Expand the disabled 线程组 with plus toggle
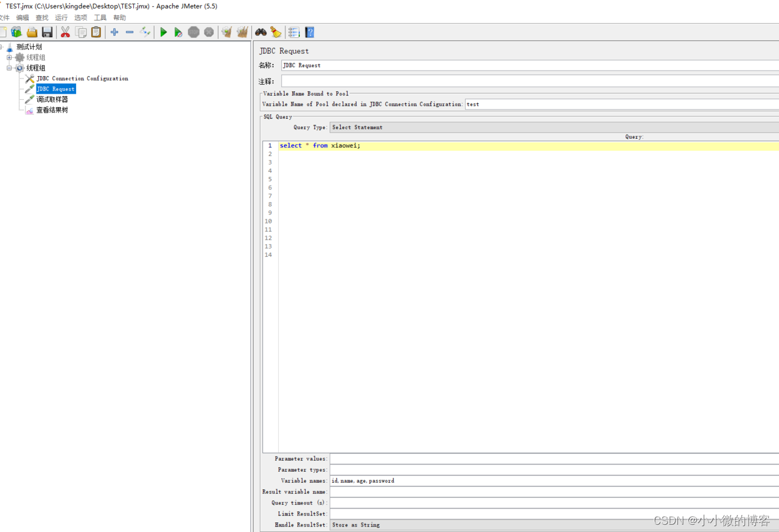 click(x=9, y=57)
